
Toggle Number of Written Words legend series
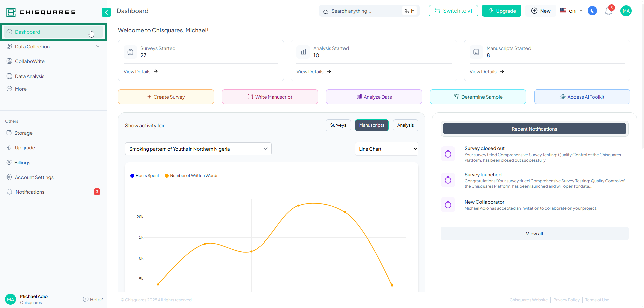tap(191, 176)
